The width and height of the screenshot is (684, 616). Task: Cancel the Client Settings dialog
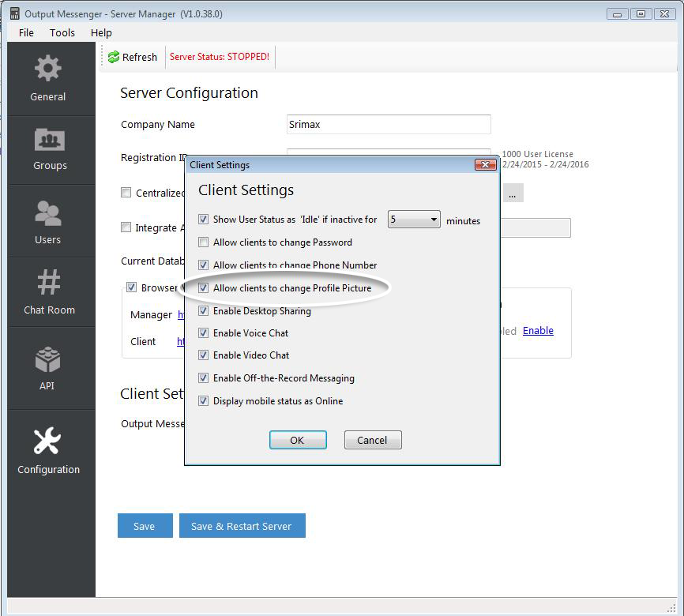pos(373,440)
